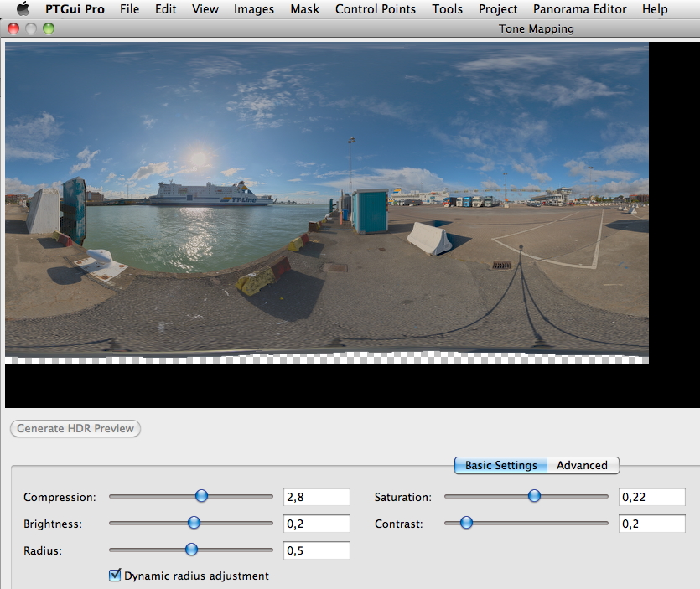The height and width of the screenshot is (589, 700).
Task: Open the Apple menu
Action: [23, 9]
